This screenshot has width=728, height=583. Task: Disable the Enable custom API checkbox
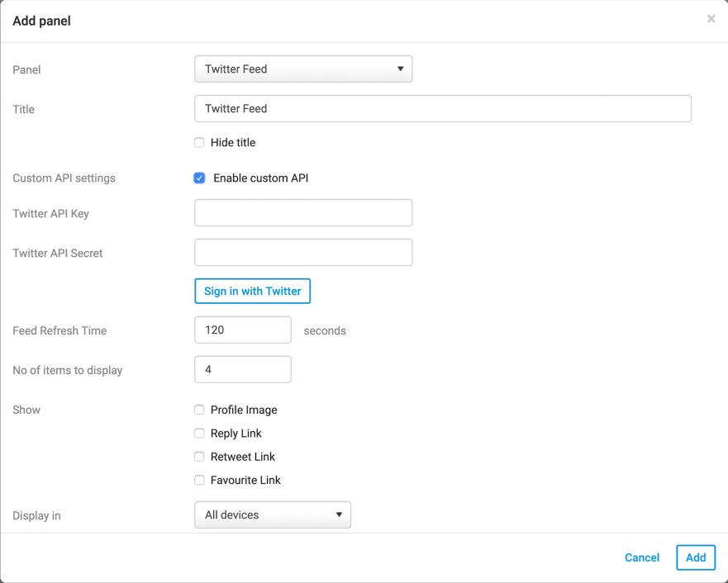tap(199, 178)
